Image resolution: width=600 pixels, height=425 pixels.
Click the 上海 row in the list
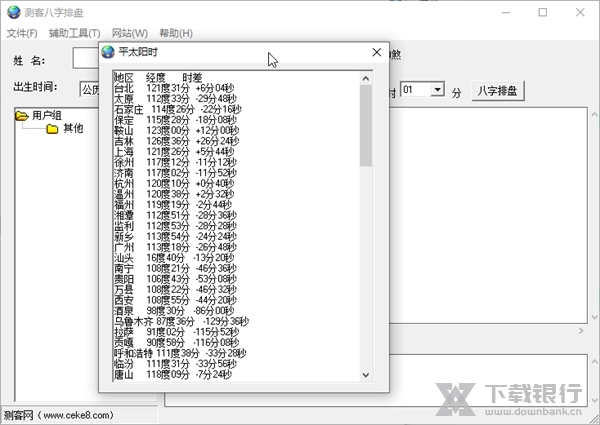tap(174, 152)
